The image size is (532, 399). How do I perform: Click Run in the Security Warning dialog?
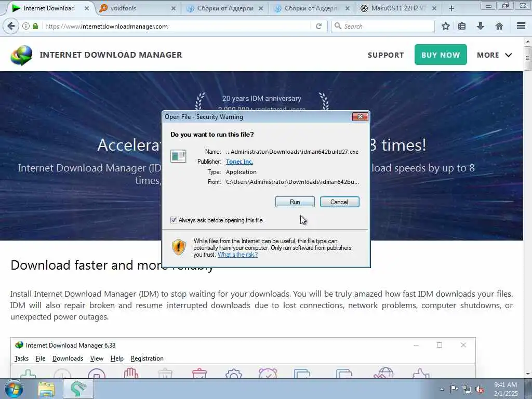(x=295, y=202)
